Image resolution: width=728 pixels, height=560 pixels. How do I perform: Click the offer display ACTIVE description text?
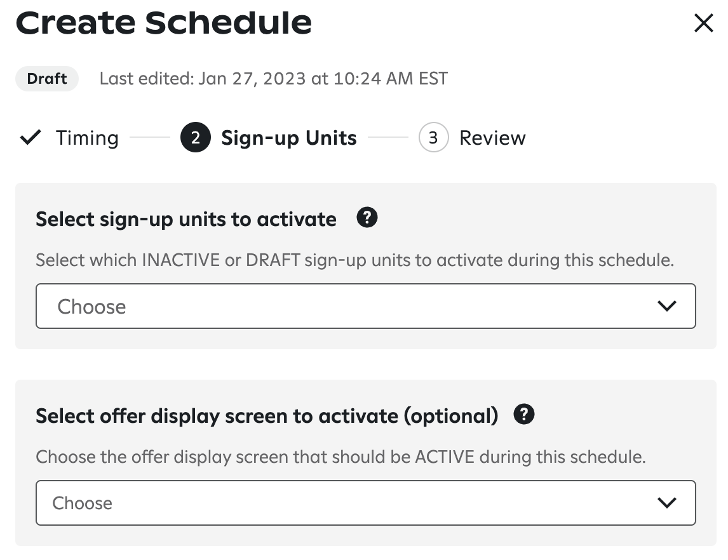(340, 457)
